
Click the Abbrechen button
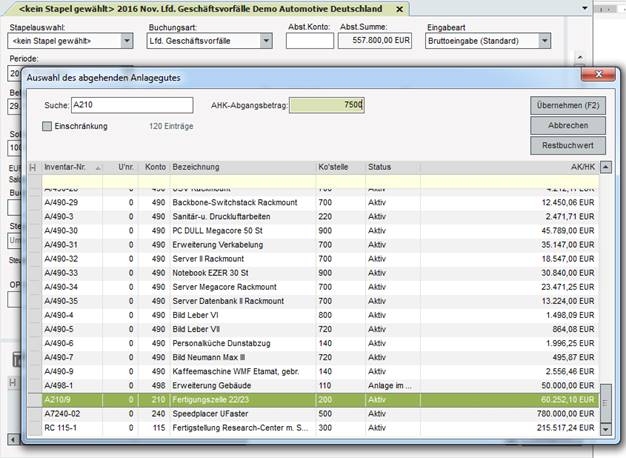coord(568,125)
